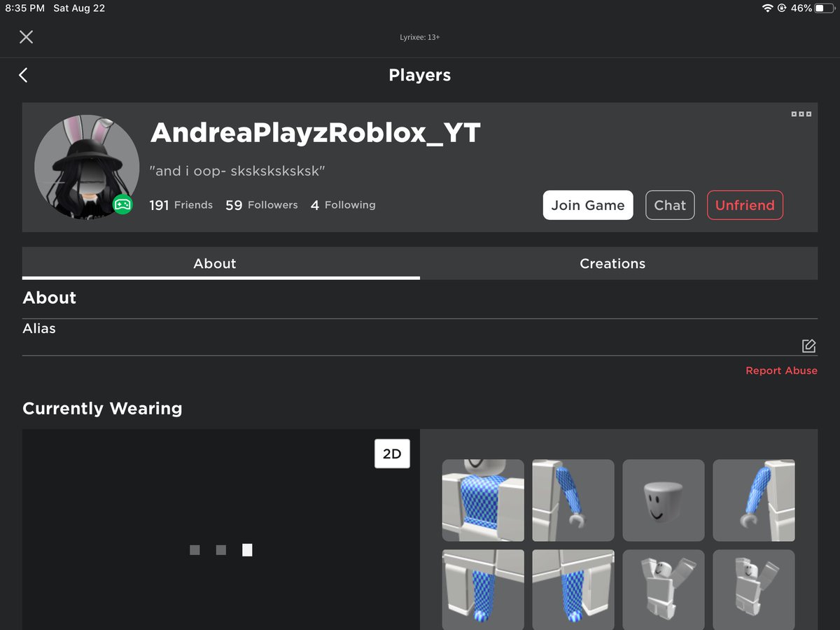The height and width of the screenshot is (630, 840).
Task: Click the Currently Wearing heading
Action: click(102, 408)
